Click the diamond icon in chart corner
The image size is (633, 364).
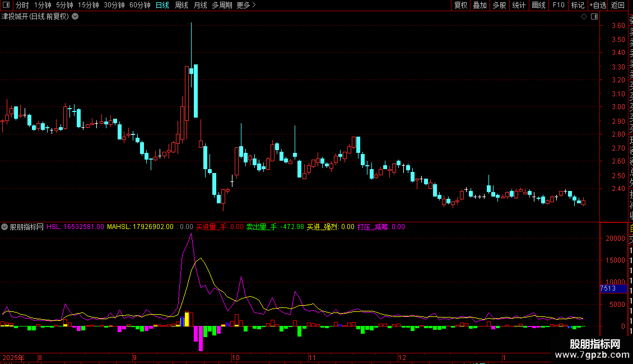(584, 17)
